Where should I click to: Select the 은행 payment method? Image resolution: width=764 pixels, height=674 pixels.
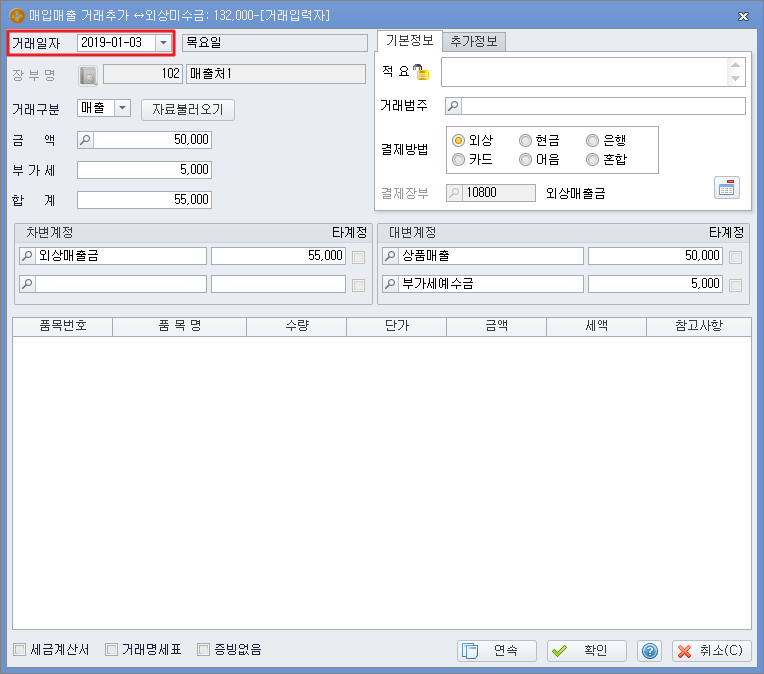pos(592,141)
